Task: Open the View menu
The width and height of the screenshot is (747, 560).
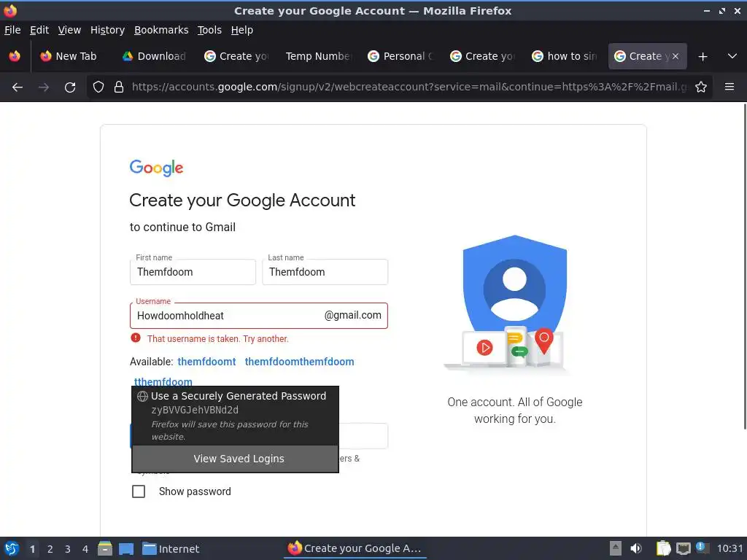Action: point(69,30)
